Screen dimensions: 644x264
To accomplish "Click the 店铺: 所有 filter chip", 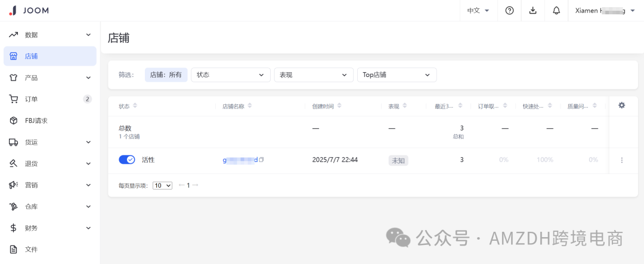I will (x=166, y=74).
